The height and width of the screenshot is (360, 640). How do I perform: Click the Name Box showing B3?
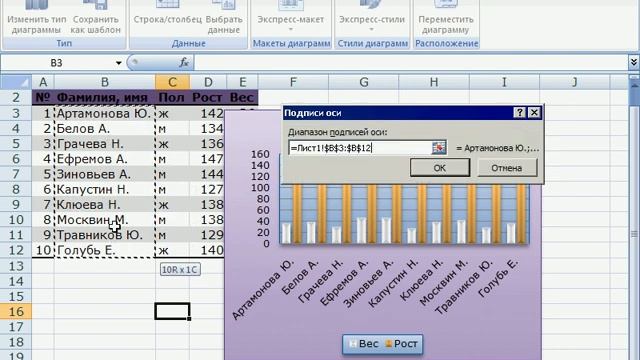click(57, 63)
